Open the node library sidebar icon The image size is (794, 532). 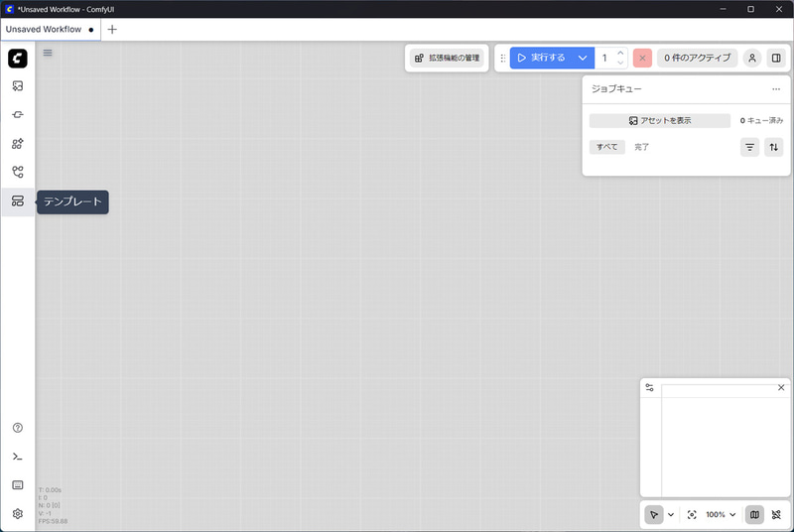coord(18,114)
